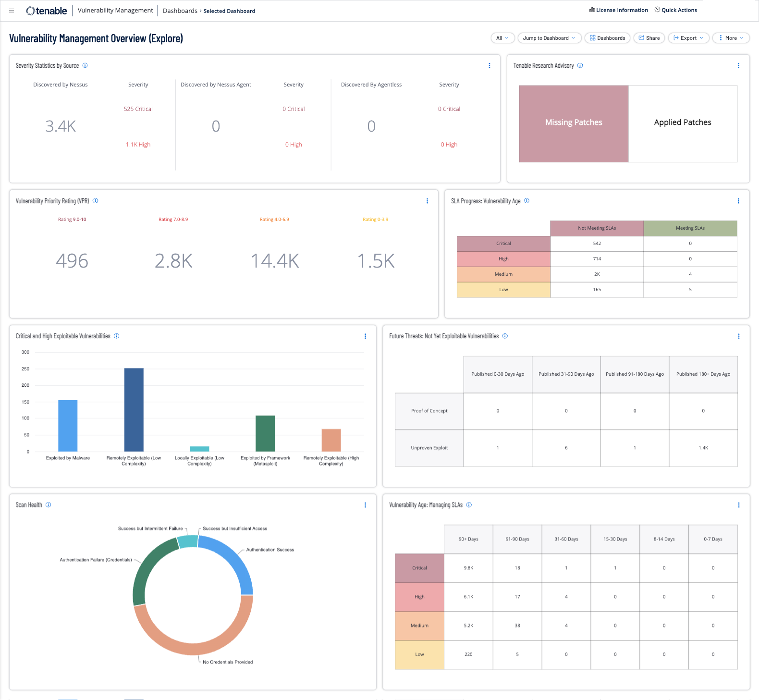Select the Missing Patches tile
This screenshot has height=700, width=759.
pyautogui.click(x=574, y=123)
